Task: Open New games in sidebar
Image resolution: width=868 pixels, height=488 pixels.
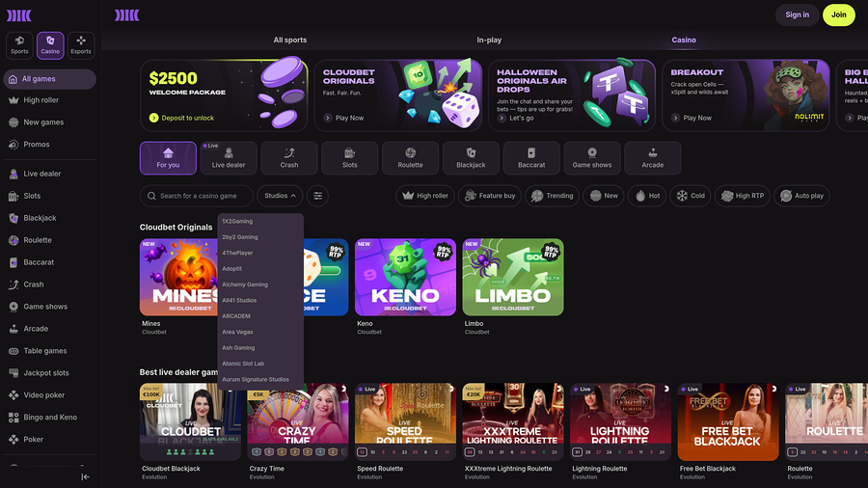Action: 49,122
